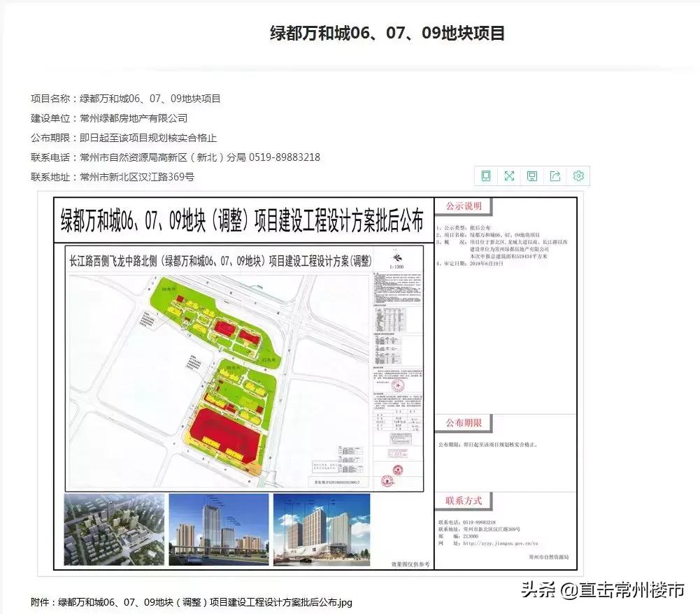Screen dimensions: 700x614
Task: Select the rightmost toolbar icon
Action: (578, 176)
